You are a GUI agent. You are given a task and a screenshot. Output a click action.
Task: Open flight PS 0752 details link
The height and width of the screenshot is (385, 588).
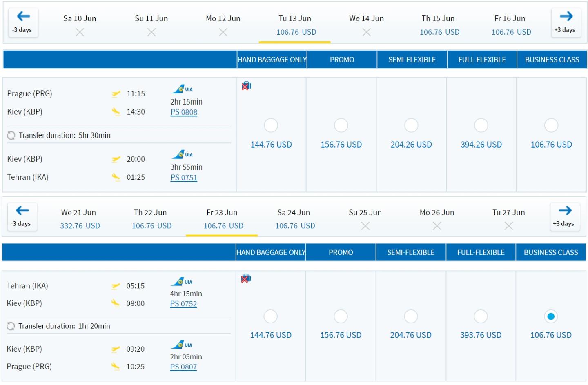coord(183,304)
